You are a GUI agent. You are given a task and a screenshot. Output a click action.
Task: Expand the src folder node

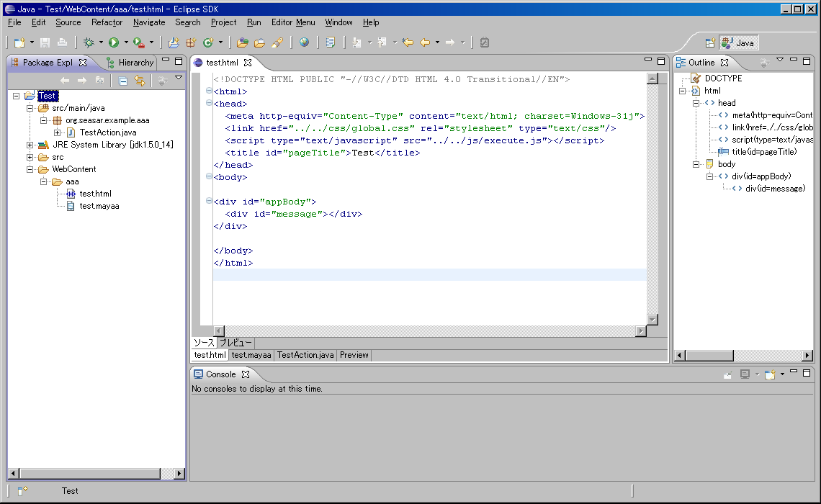[x=30, y=157]
